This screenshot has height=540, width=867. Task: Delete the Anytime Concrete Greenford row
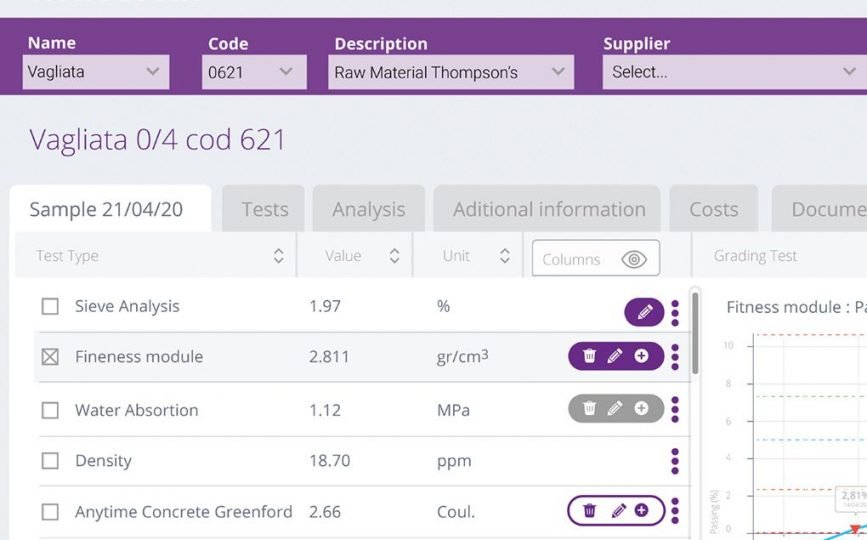point(590,511)
